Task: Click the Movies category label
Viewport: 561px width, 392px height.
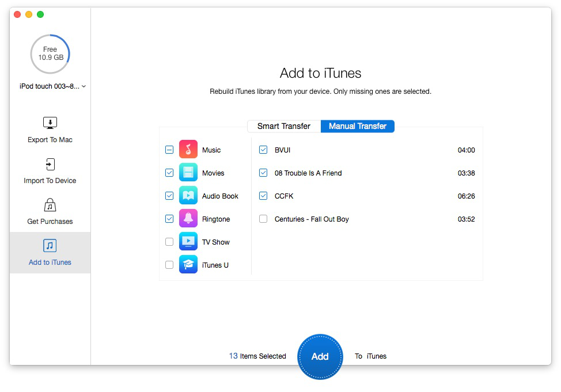Action: click(x=213, y=173)
